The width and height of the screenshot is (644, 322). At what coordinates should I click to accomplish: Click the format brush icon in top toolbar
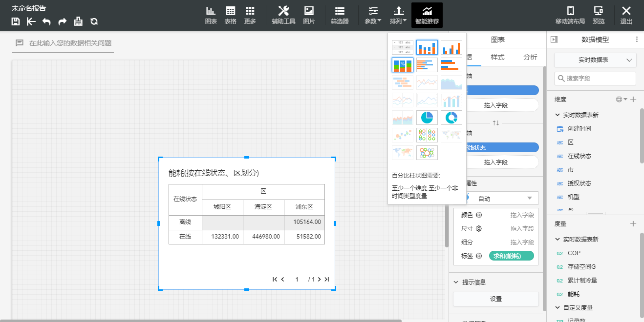click(78, 21)
